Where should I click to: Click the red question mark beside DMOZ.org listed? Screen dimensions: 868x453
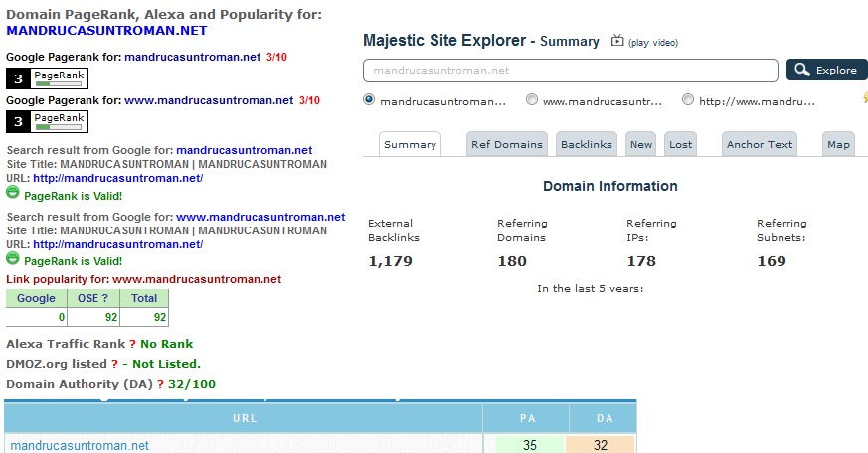(x=114, y=364)
